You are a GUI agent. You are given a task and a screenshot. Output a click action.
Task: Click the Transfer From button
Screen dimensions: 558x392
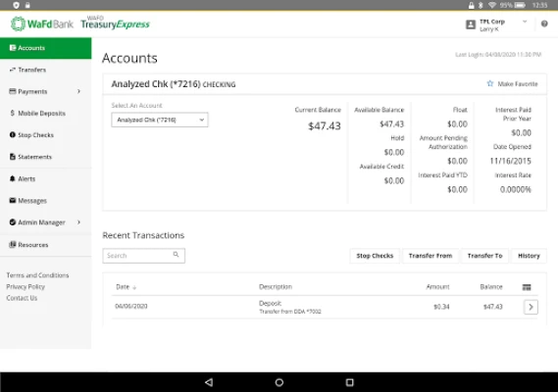click(431, 256)
